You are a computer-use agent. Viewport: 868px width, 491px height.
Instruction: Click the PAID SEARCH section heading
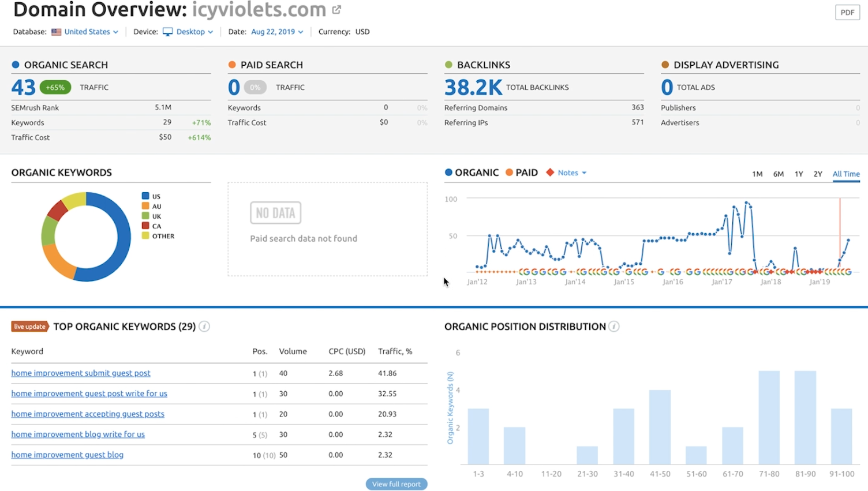[x=271, y=65]
